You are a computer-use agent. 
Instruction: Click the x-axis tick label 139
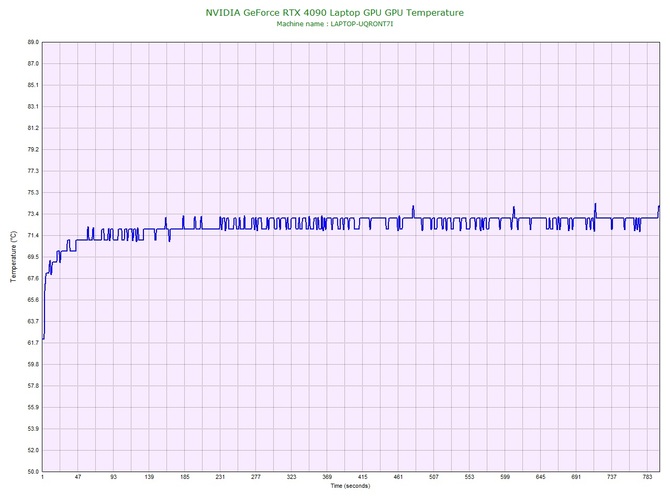[x=149, y=477]
